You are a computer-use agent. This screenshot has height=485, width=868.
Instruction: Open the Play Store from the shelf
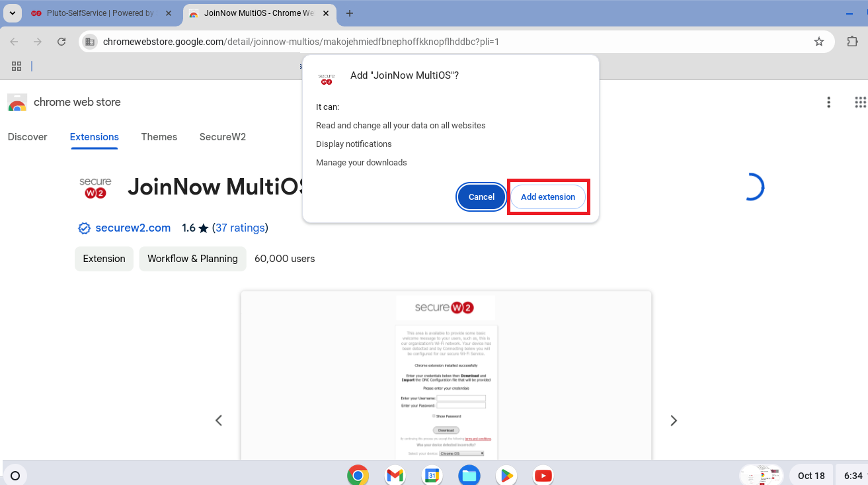coord(506,475)
